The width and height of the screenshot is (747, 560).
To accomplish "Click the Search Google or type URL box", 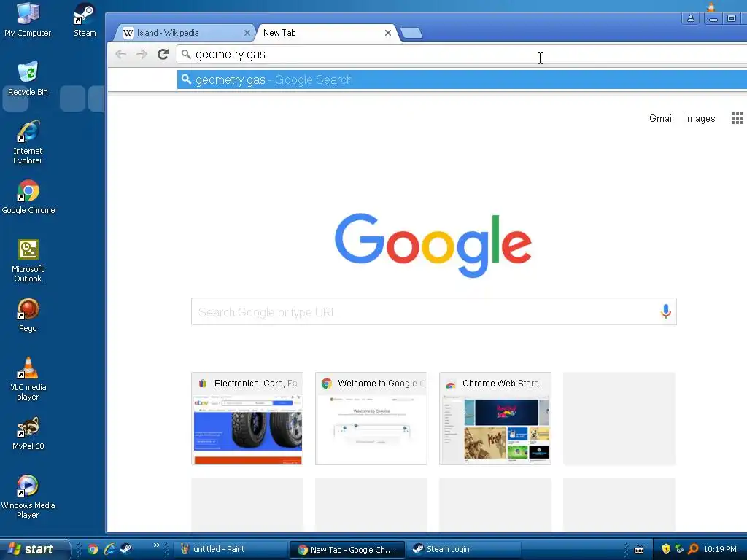I will [433, 312].
